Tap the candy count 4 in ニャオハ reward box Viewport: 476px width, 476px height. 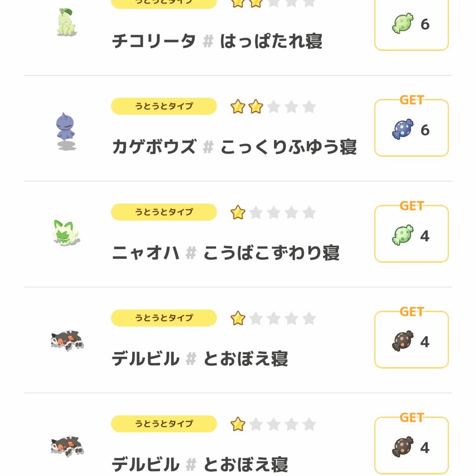(424, 236)
